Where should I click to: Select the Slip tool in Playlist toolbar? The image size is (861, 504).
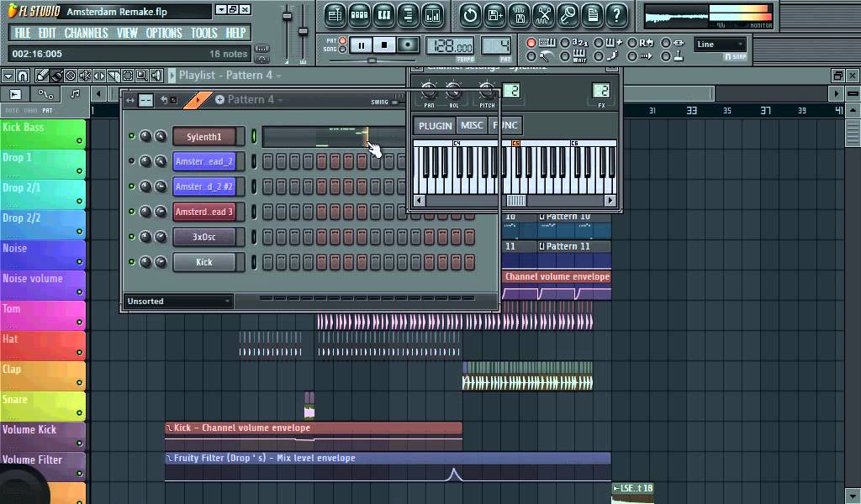99,75
